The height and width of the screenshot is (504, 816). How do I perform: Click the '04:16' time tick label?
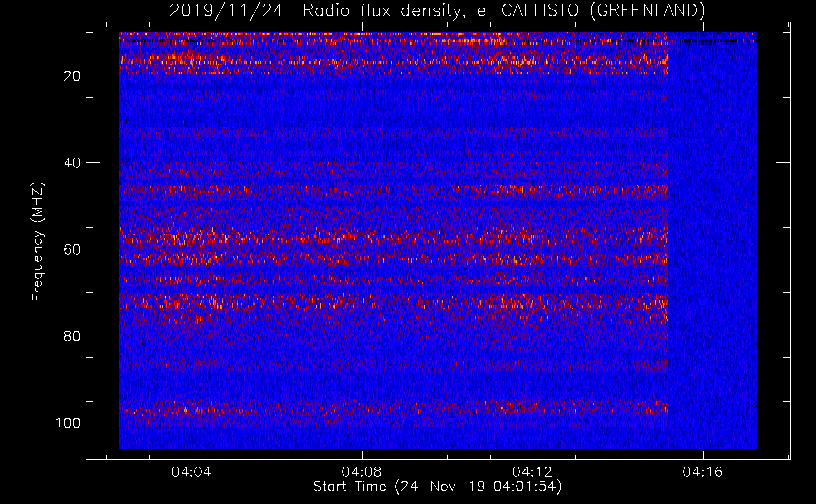(703, 472)
